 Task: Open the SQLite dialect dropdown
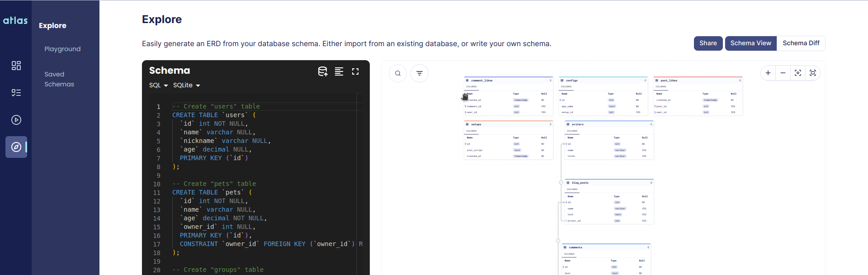(186, 85)
